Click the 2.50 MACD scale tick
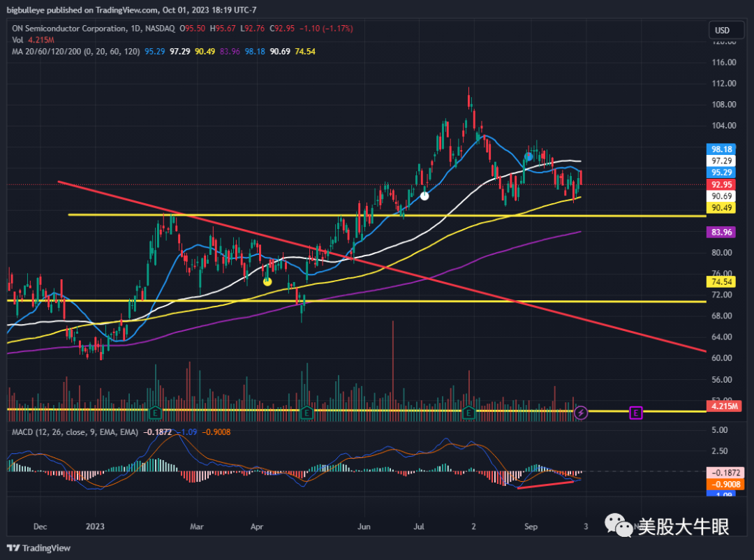 [719, 451]
